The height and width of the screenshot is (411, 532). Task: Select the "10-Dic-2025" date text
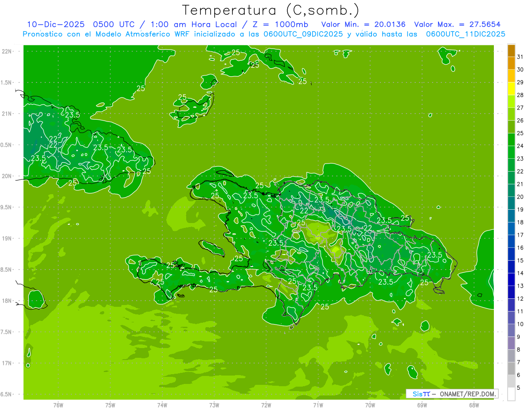coord(56,25)
